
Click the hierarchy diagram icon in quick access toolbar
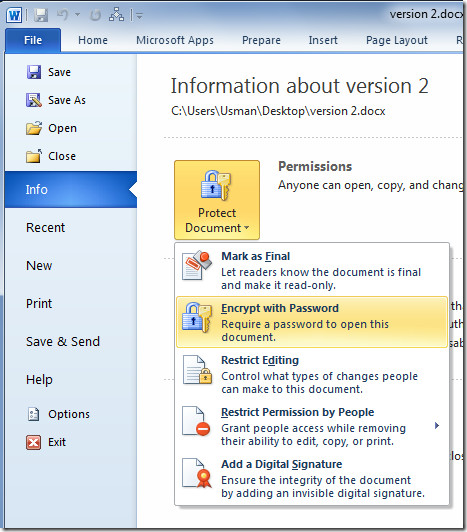[x=116, y=15]
